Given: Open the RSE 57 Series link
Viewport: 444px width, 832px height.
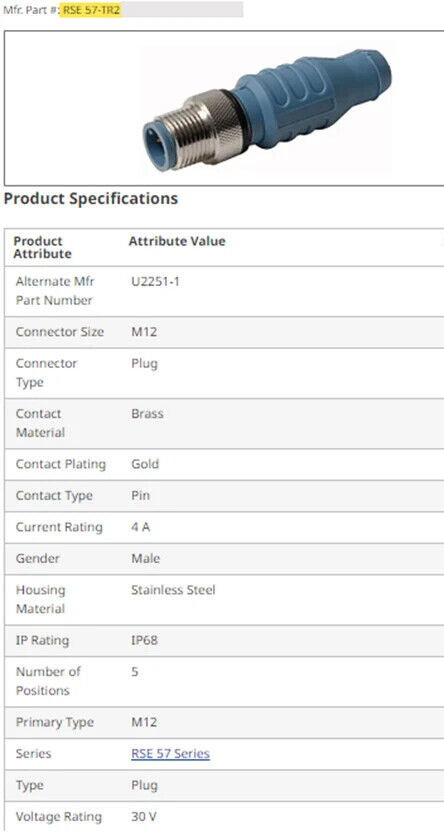Looking at the screenshot, I should (170, 753).
